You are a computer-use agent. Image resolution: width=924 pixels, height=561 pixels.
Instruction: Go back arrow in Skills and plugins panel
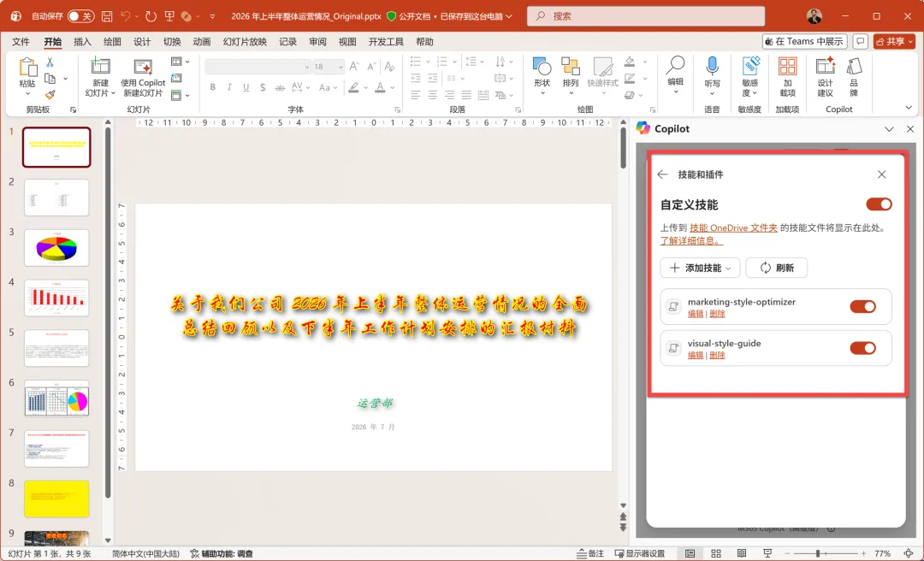(662, 174)
